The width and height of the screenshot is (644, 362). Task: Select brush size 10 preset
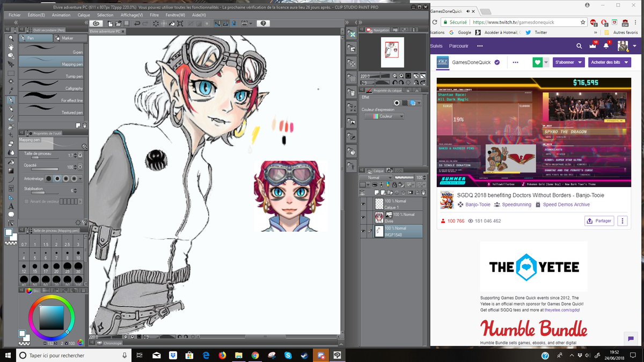click(x=78, y=255)
